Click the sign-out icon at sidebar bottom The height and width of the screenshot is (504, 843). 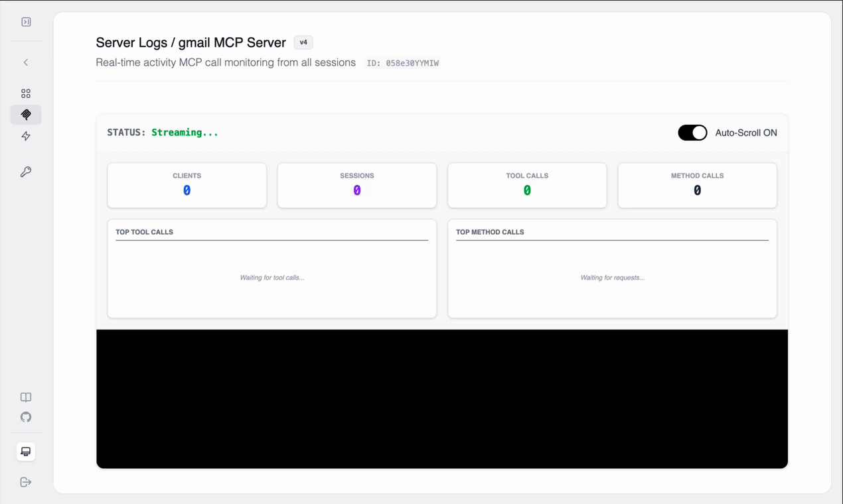tap(25, 481)
